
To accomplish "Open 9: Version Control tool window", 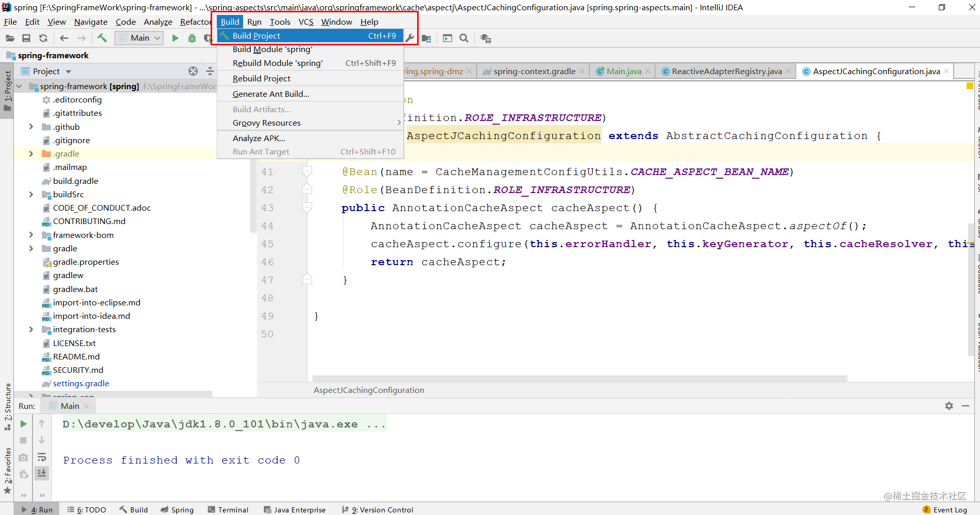I will pyautogui.click(x=378, y=510).
